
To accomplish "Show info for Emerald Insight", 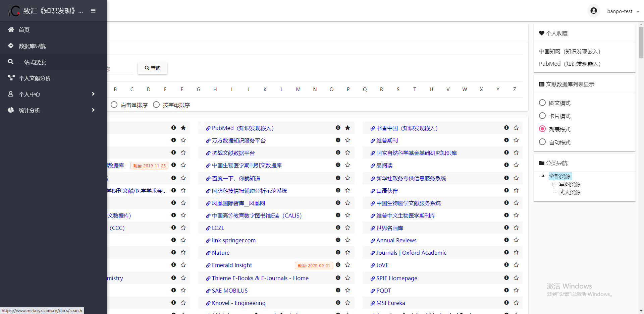I will pos(338,265).
